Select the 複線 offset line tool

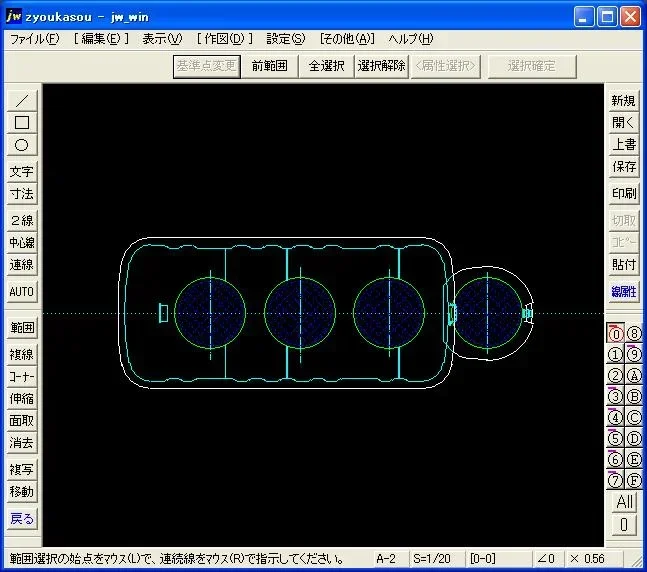click(x=22, y=355)
